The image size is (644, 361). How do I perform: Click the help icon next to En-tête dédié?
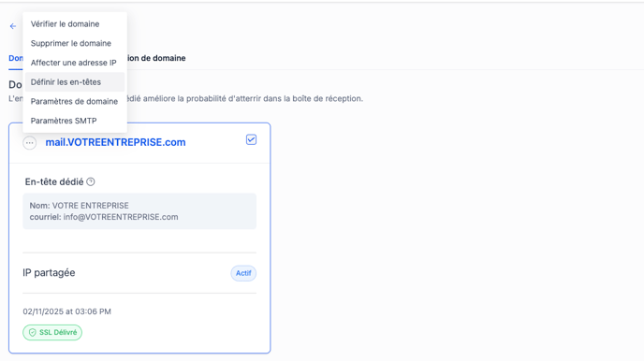[x=91, y=181]
